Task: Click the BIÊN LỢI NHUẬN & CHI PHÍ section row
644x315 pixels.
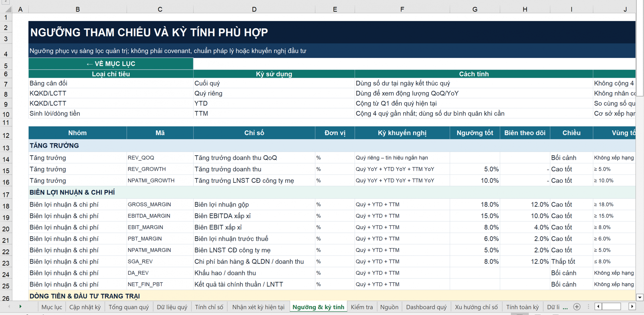Action: click(x=332, y=192)
